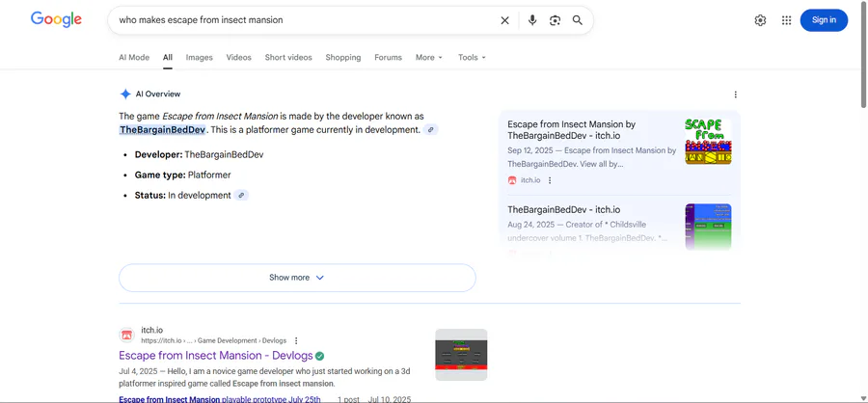Click 'Escape from Insect Mansion playable prototype' sublink

(x=220, y=399)
